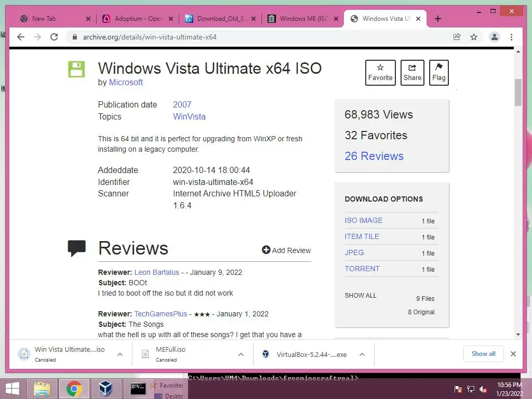Expand SHOW ALL files list

[361, 296]
